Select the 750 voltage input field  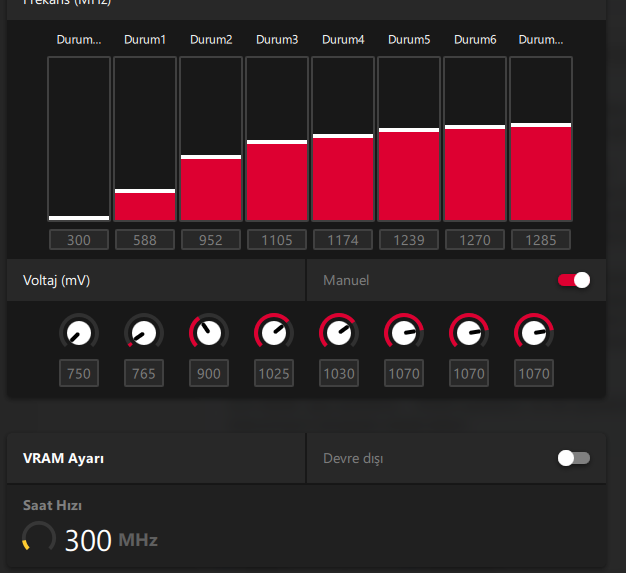point(79,373)
